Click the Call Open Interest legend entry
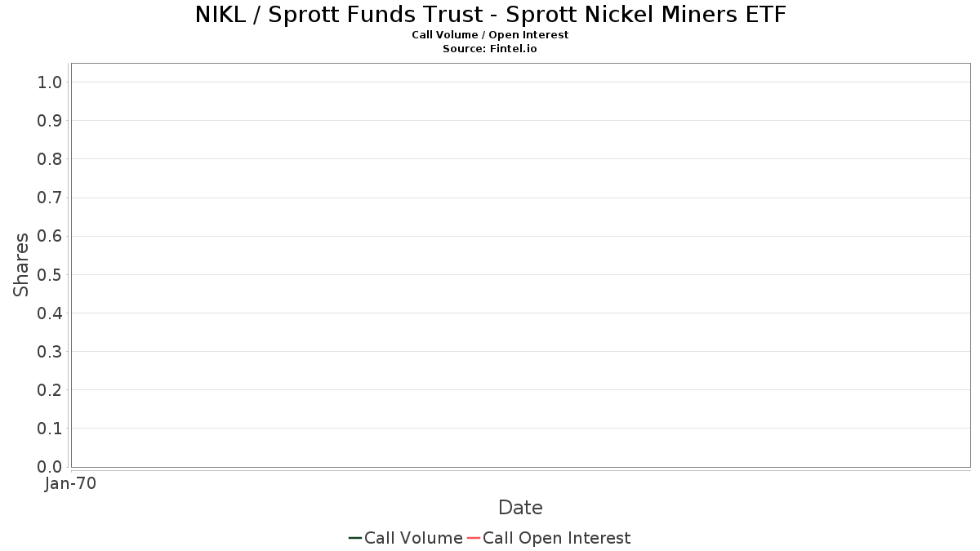The width and height of the screenshot is (980, 551). tap(549, 538)
